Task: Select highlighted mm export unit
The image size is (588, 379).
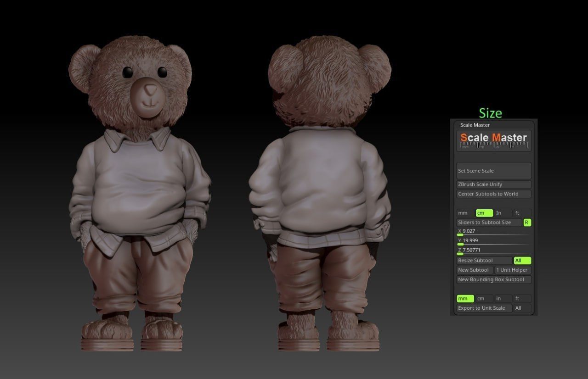Action: (x=465, y=299)
